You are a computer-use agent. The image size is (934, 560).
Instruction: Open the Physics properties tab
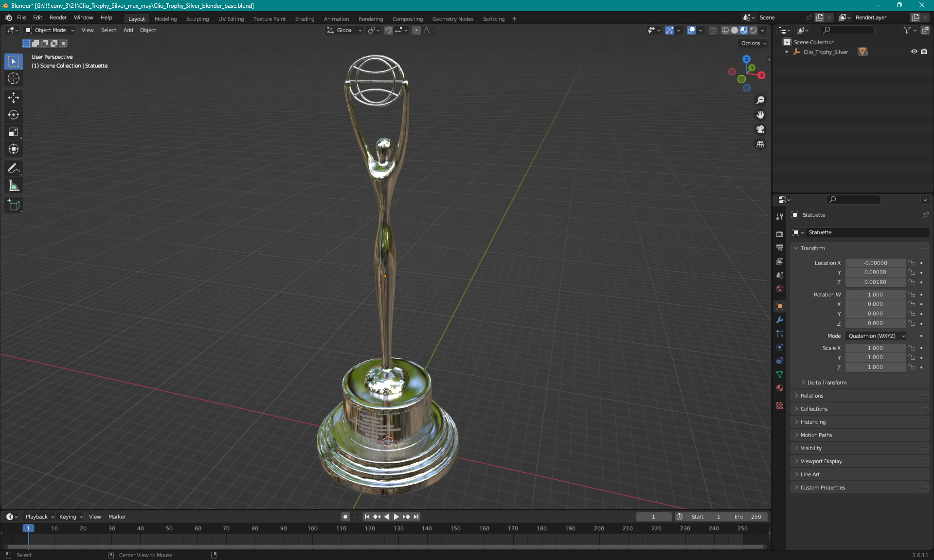coord(780,347)
